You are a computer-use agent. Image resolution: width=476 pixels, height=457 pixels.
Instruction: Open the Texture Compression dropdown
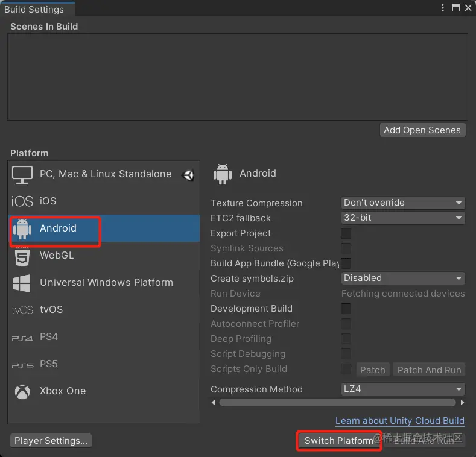[403, 203]
